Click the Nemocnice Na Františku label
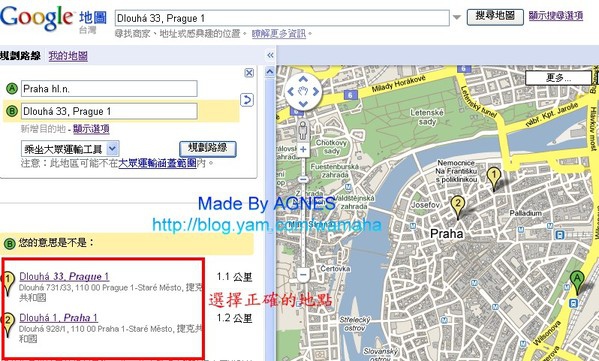599x361 pixels. 456,171
